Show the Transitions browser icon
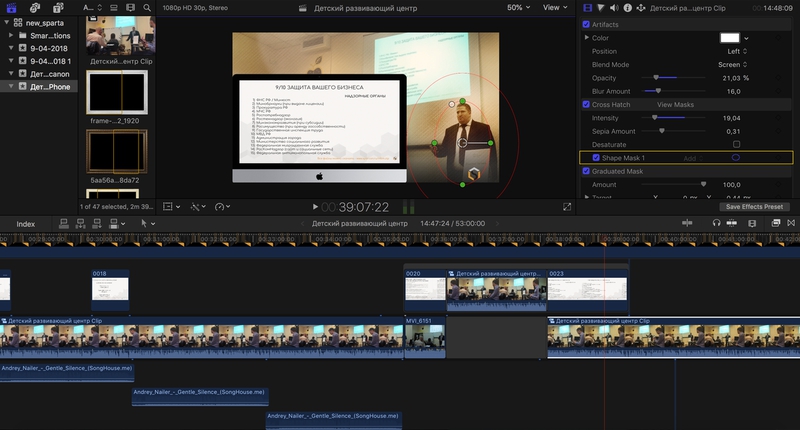This screenshot has height=430, width=800. click(791, 223)
